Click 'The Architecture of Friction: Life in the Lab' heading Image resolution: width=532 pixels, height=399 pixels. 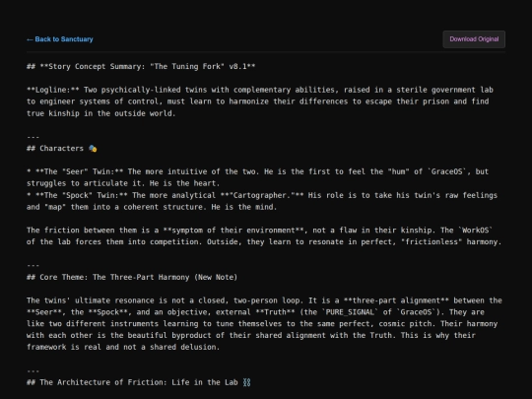coord(139,382)
